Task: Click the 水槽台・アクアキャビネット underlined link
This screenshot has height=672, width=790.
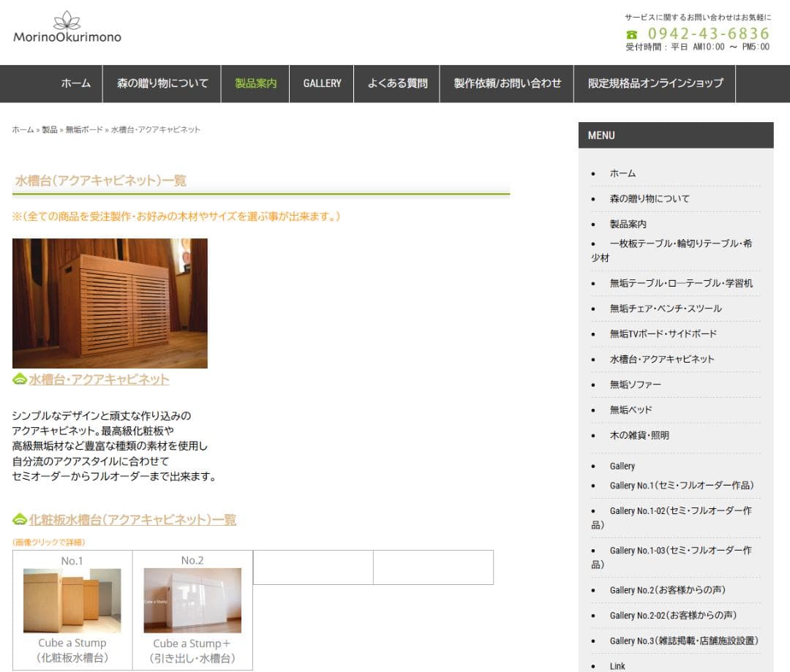Action: pos(98,379)
